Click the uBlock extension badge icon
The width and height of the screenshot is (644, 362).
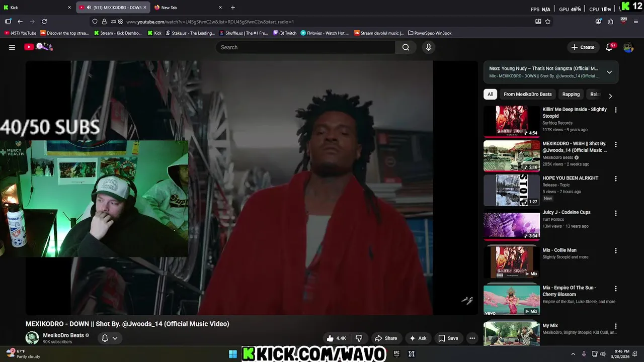click(624, 21)
